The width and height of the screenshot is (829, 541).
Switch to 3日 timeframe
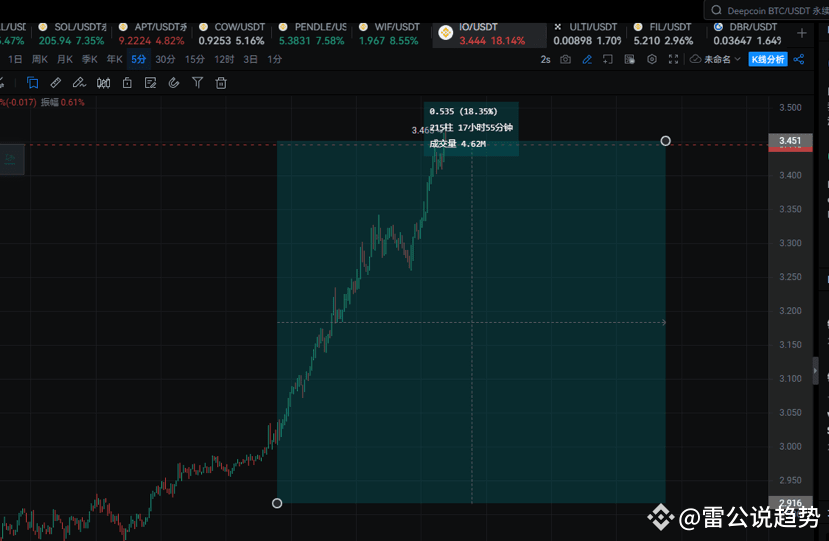250,59
